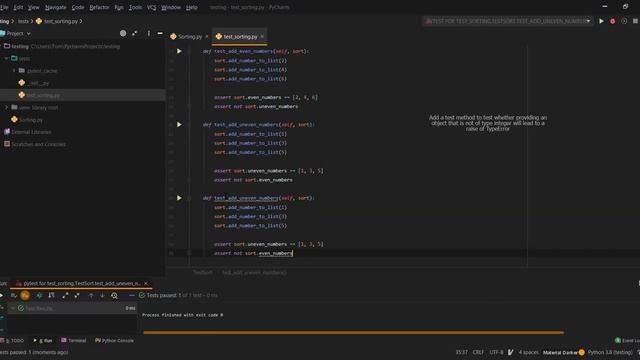Go to previous failed test (up arrow)
This screenshot has height=360, width=640.
point(91,295)
